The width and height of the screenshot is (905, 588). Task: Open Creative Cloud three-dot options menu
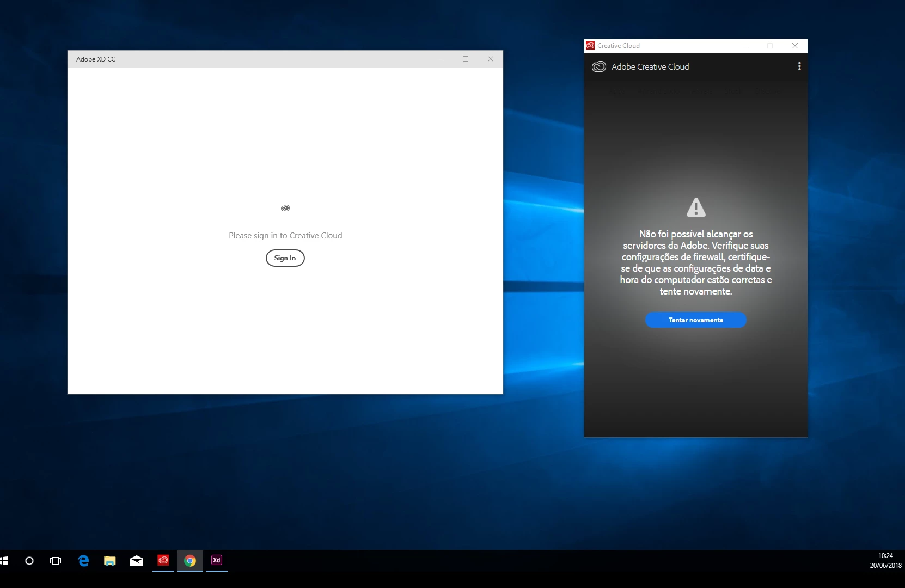coord(799,66)
